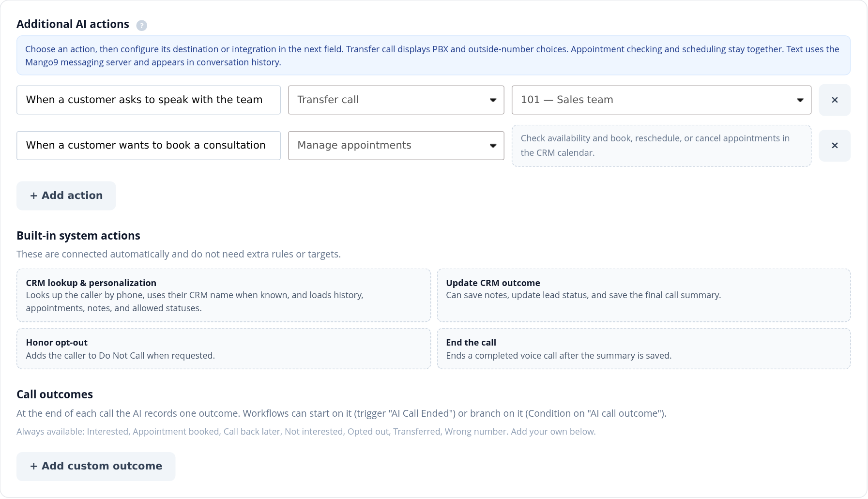Select the End the call card
This screenshot has height=499, width=868.
click(x=644, y=348)
